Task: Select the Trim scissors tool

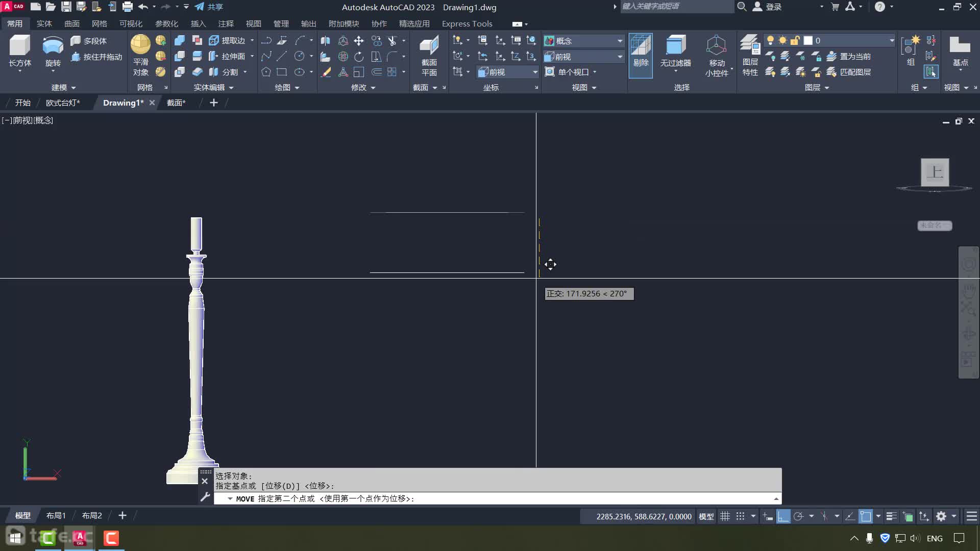Action: (x=392, y=40)
